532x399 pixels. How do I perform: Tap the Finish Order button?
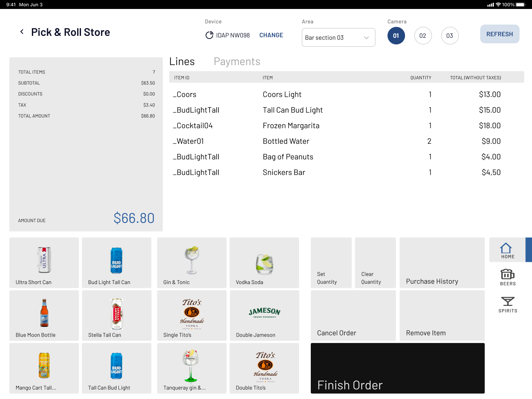click(x=397, y=368)
